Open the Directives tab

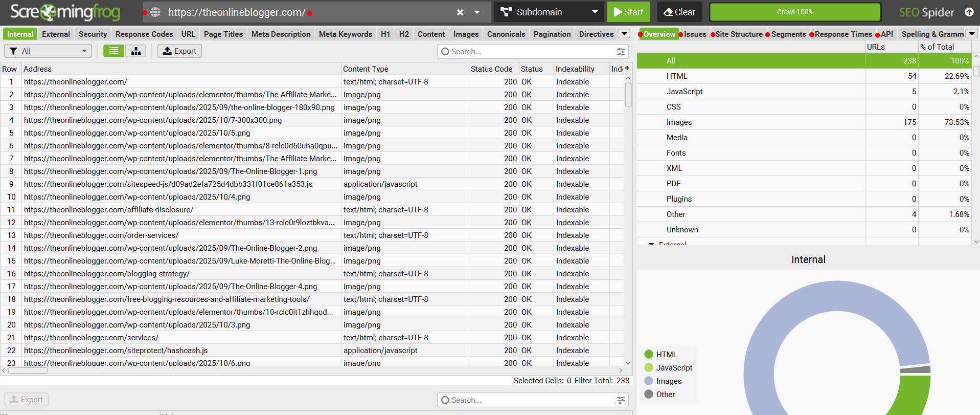pyautogui.click(x=596, y=34)
